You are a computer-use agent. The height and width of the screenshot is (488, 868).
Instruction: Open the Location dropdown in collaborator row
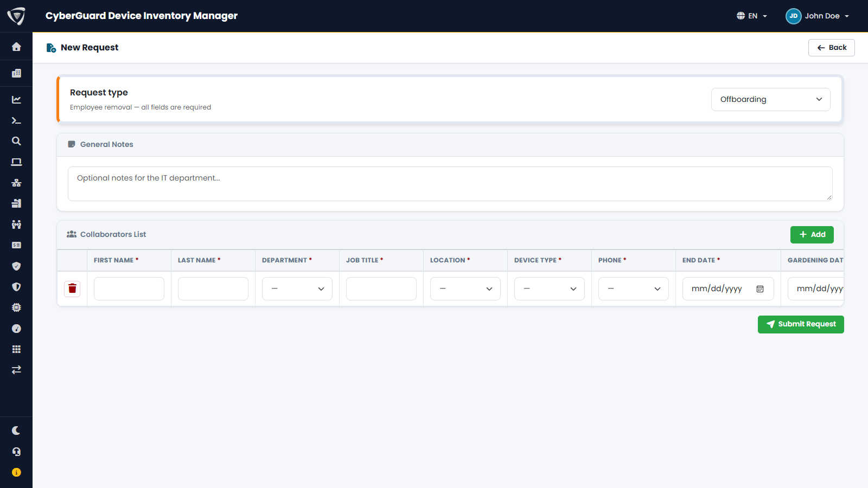(465, 289)
